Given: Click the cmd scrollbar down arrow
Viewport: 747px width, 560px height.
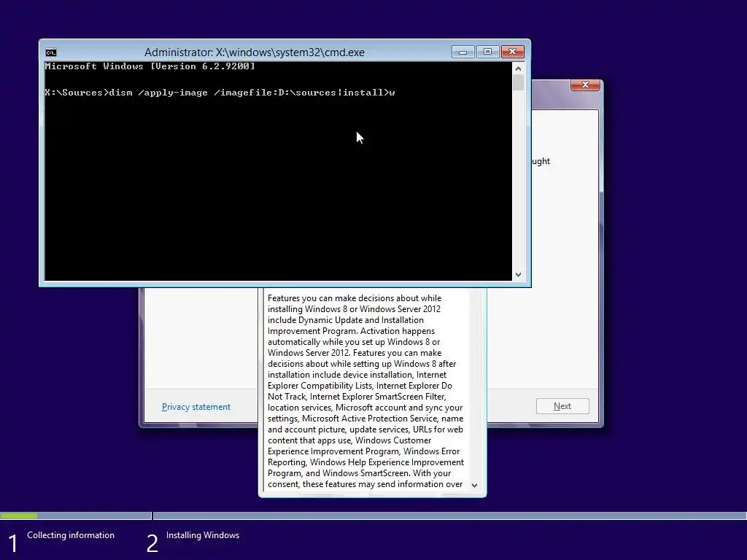Looking at the screenshot, I should pyautogui.click(x=519, y=274).
